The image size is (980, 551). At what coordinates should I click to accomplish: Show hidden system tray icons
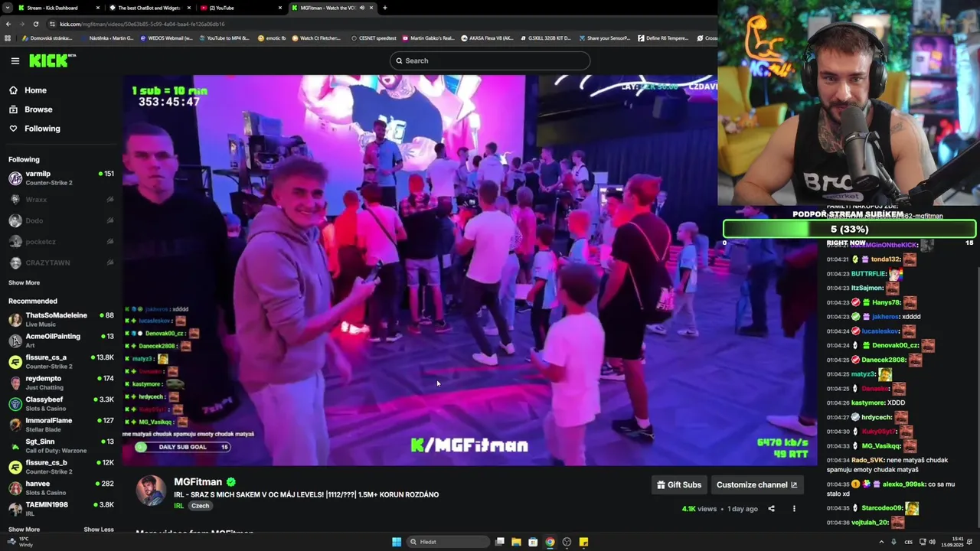[x=881, y=542]
